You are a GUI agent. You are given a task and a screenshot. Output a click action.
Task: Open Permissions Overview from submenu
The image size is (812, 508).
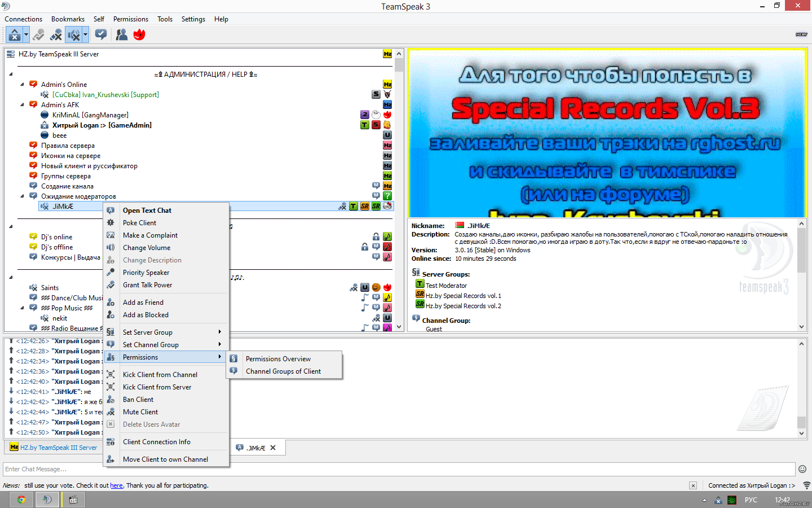click(285, 358)
